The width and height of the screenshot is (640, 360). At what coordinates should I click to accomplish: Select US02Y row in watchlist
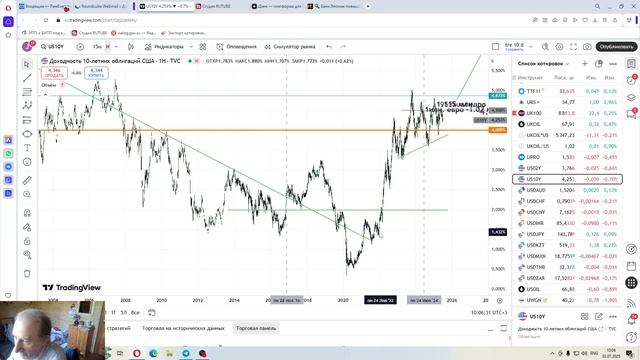pos(567,168)
